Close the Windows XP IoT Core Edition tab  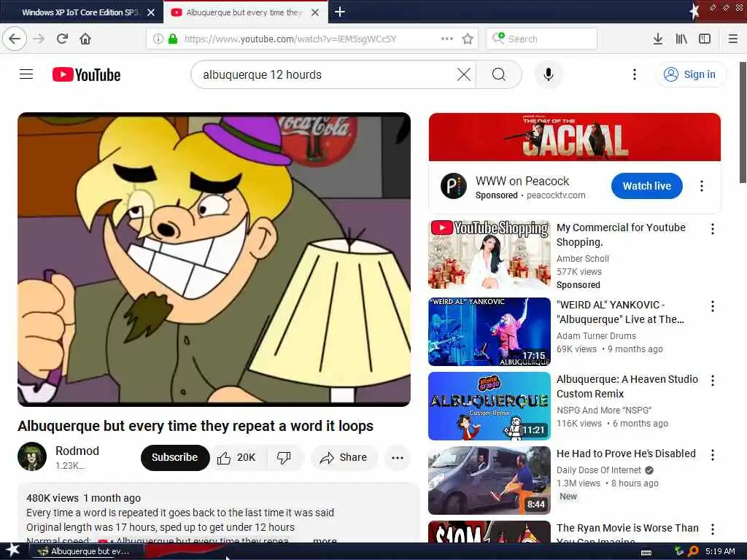click(x=151, y=12)
